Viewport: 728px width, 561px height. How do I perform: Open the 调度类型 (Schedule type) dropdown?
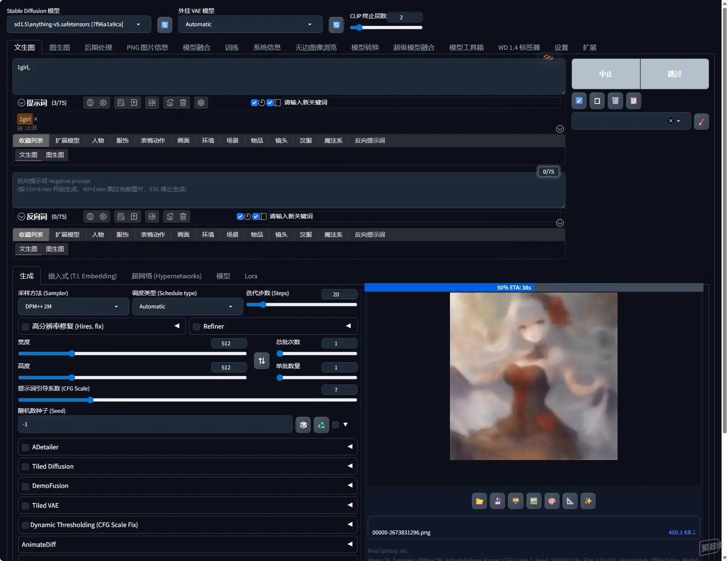pos(187,307)
